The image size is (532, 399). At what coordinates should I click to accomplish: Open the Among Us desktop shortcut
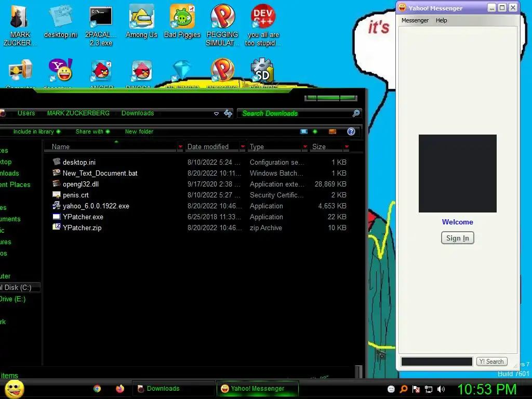(x=141, y=22)
